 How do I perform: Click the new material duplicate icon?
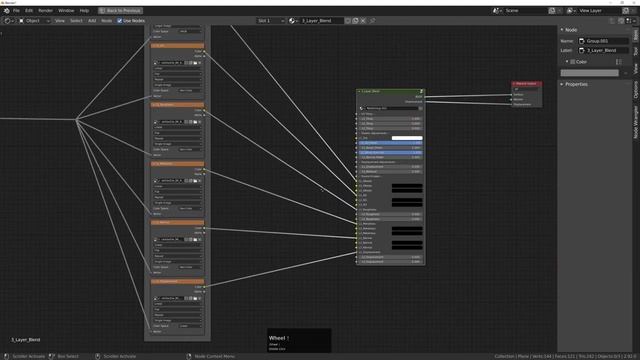point(356,20)
